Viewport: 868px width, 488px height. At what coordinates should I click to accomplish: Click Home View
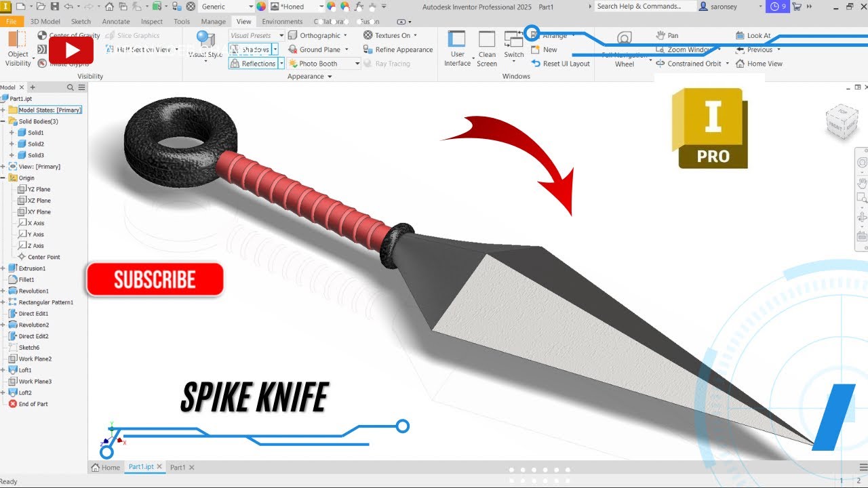pos(759,64)
